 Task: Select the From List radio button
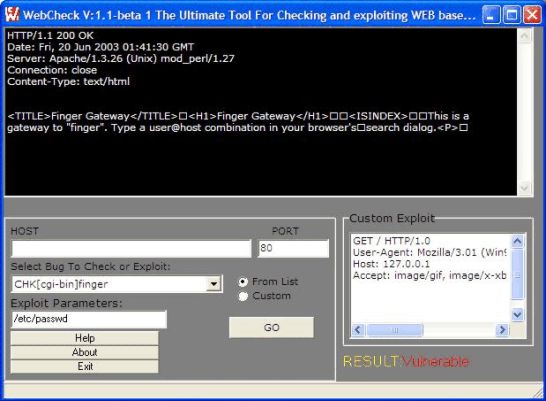coord(243,282)
